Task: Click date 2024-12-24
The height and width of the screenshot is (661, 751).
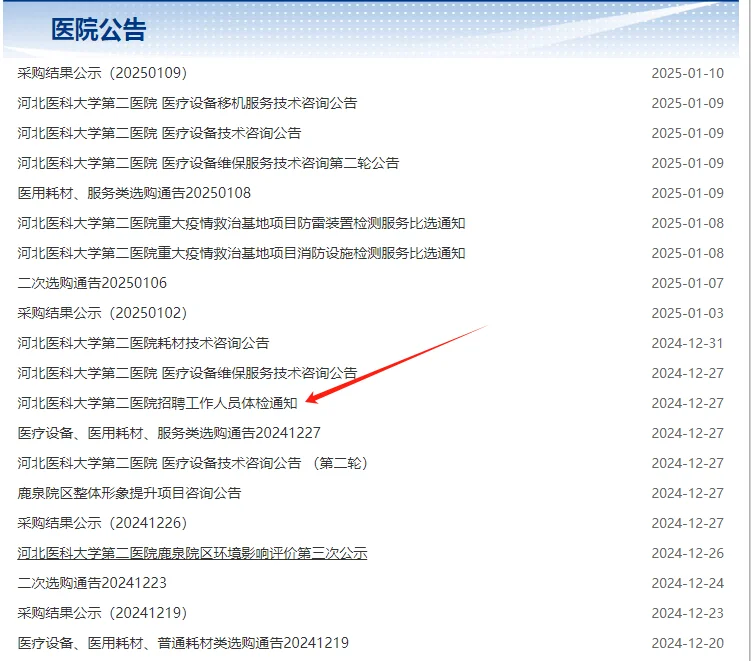Action: (687, 583)
